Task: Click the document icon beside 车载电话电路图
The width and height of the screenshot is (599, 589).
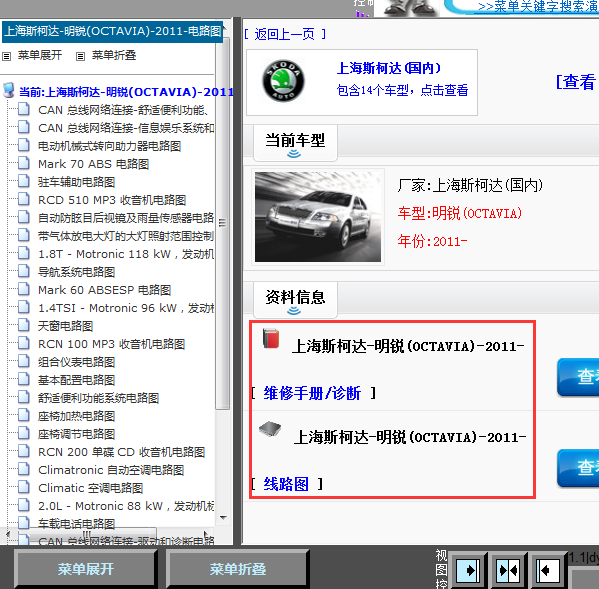Action: tap(24, 523)
